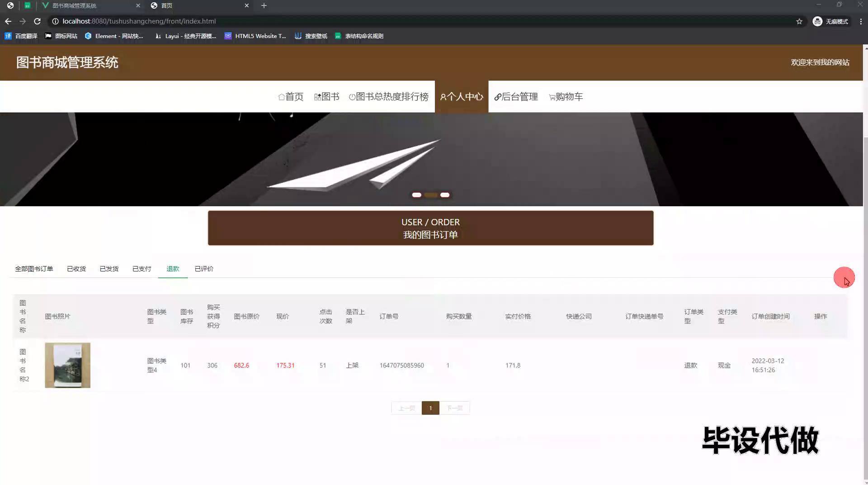
Task: Close the 首页 browser tab
Action: pyautogui.click(x=246, y=5)
